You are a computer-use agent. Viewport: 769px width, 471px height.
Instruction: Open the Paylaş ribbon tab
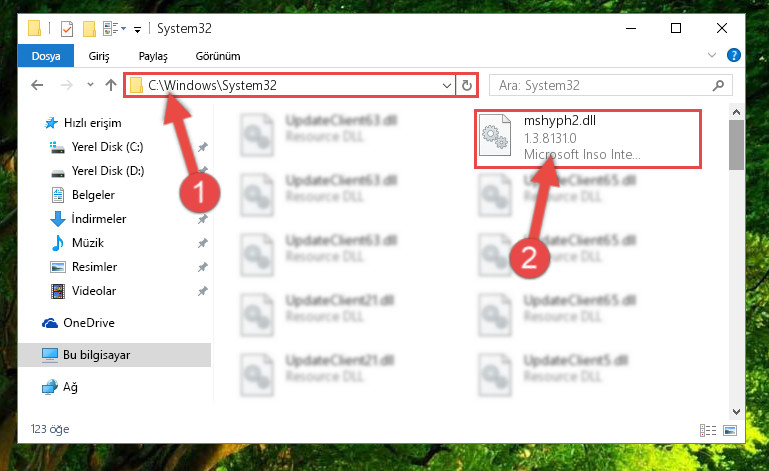153,56
